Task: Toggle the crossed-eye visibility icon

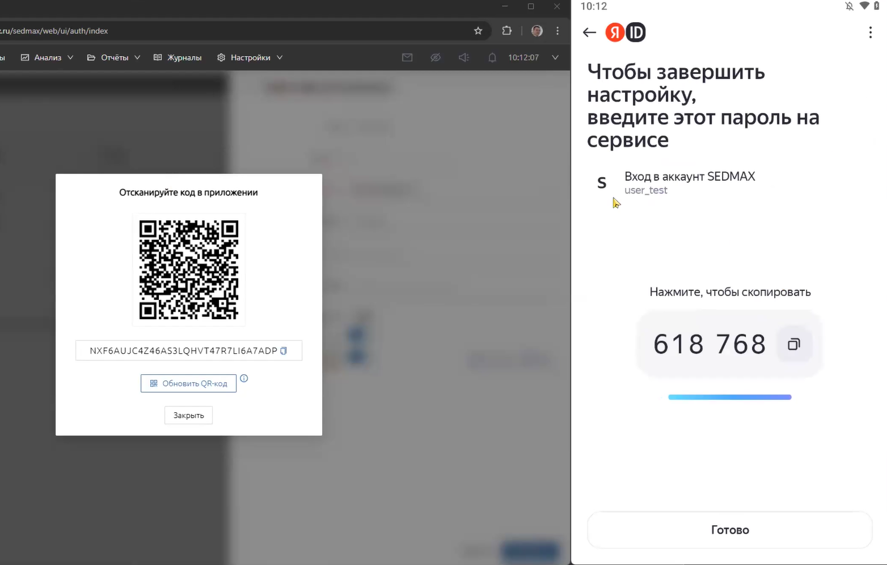Action: pos(435,57)
